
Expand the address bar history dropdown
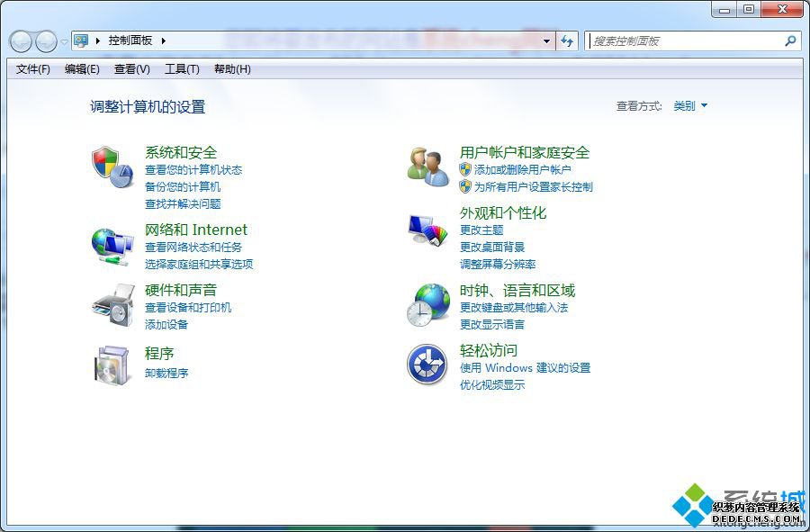(546, 41)
